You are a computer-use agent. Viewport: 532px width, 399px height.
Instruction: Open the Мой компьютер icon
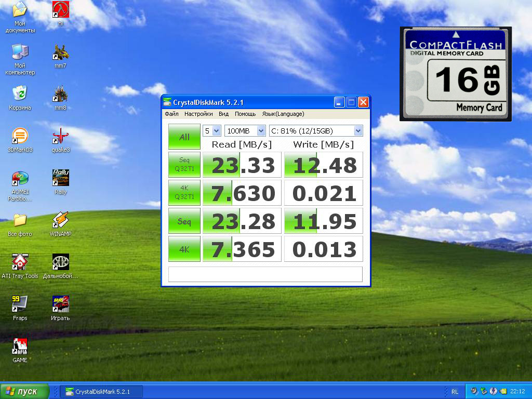click(20, 52)
